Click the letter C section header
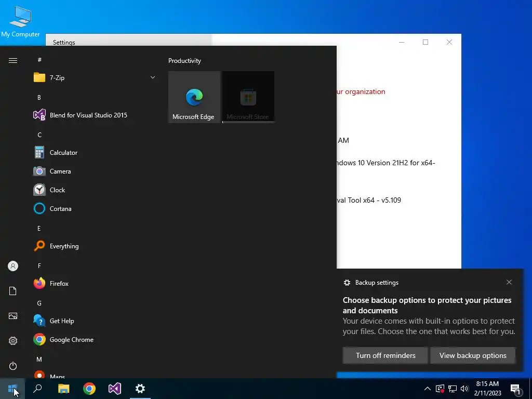The image size is (532, 399). point(39,135)
